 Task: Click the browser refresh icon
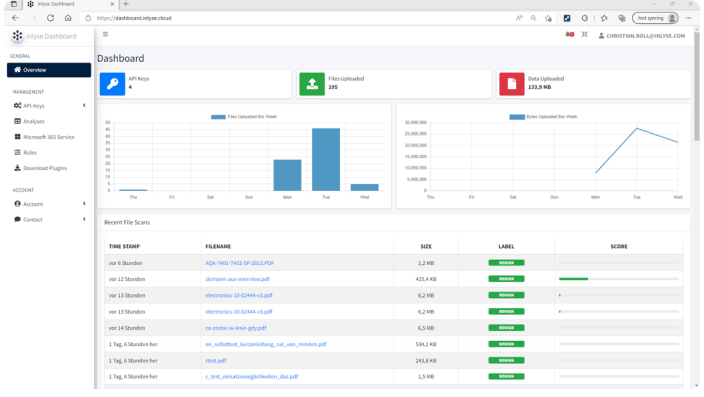click(x=50, y=18)
